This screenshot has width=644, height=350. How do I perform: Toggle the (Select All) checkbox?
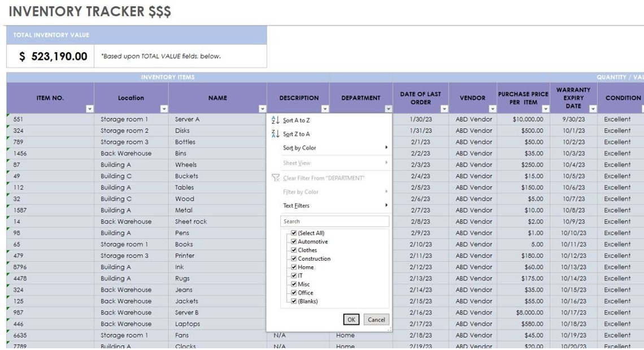[295, 233]
